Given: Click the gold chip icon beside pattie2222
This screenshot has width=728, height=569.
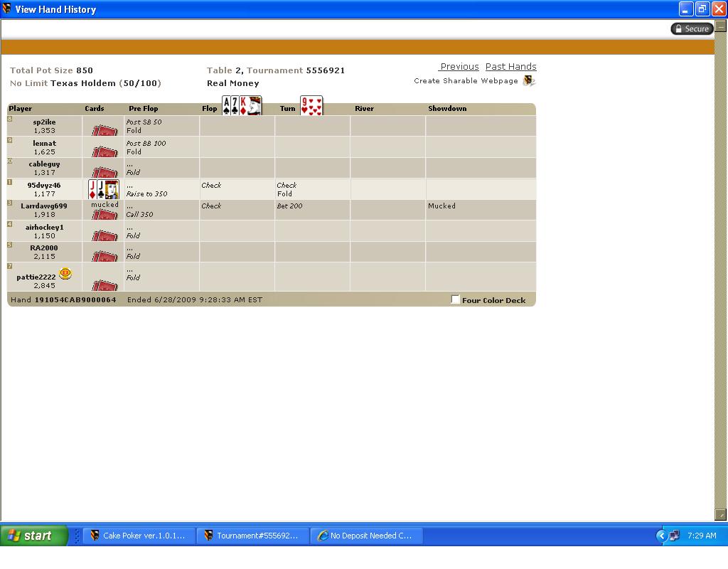Looking at the screenshot, I should point(65,273).
